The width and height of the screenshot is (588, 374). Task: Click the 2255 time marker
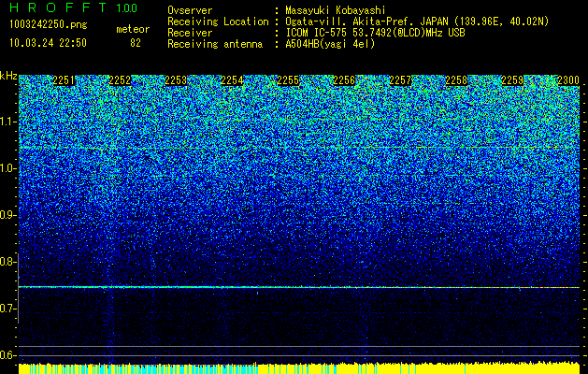pyautogui.click(x=288, y=80)
